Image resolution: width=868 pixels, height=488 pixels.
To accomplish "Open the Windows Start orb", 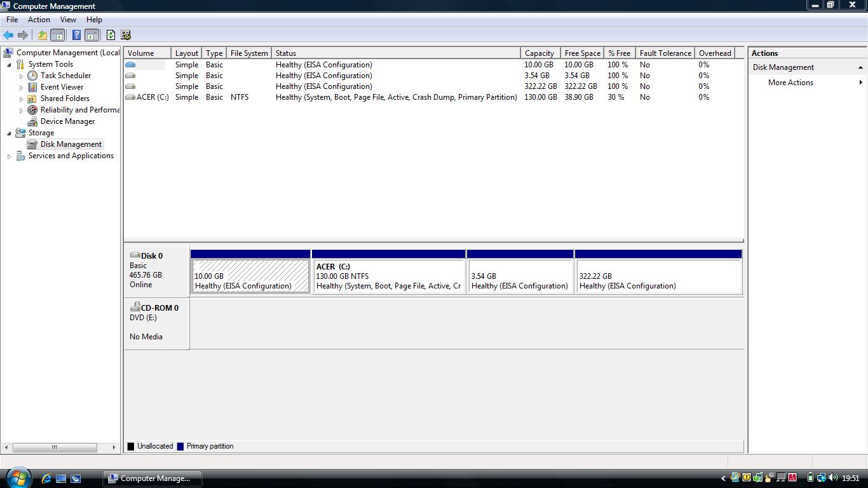I will (x=18, y=478).
